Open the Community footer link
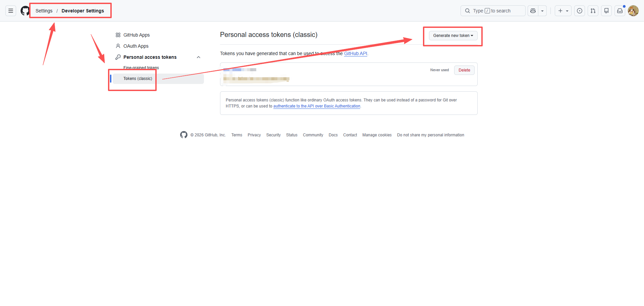Screen dimensions: 644x306 [313, 135]
